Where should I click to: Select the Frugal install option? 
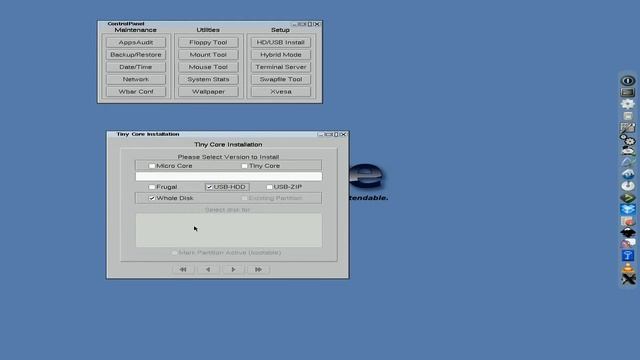(152, 187)
